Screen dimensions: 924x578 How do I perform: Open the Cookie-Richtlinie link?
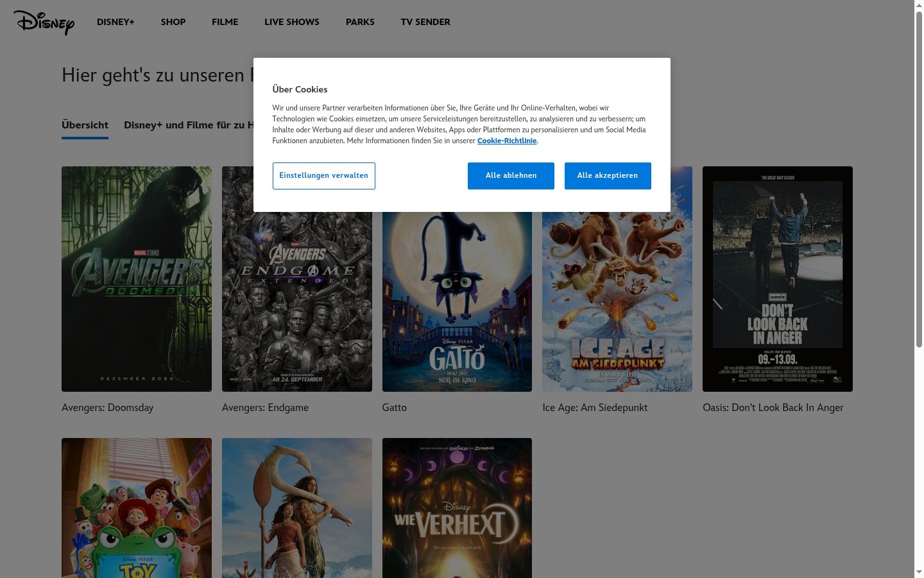[507, 141]
